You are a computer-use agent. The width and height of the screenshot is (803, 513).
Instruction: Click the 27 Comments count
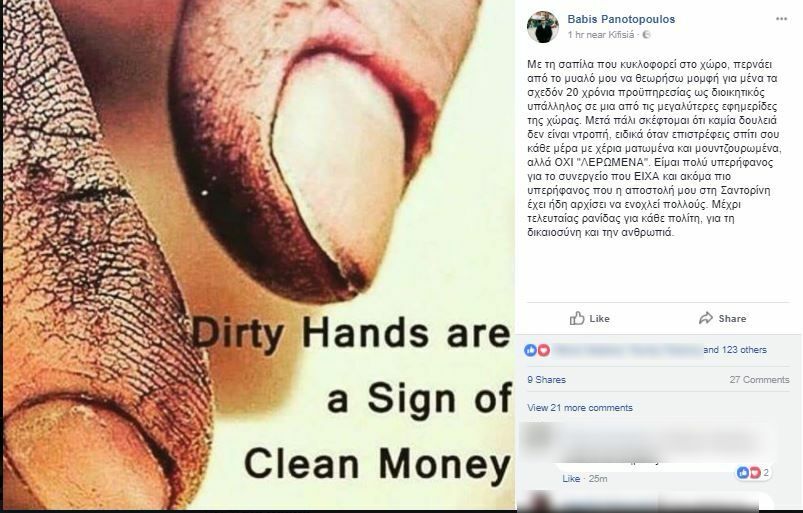click(759, 380)
